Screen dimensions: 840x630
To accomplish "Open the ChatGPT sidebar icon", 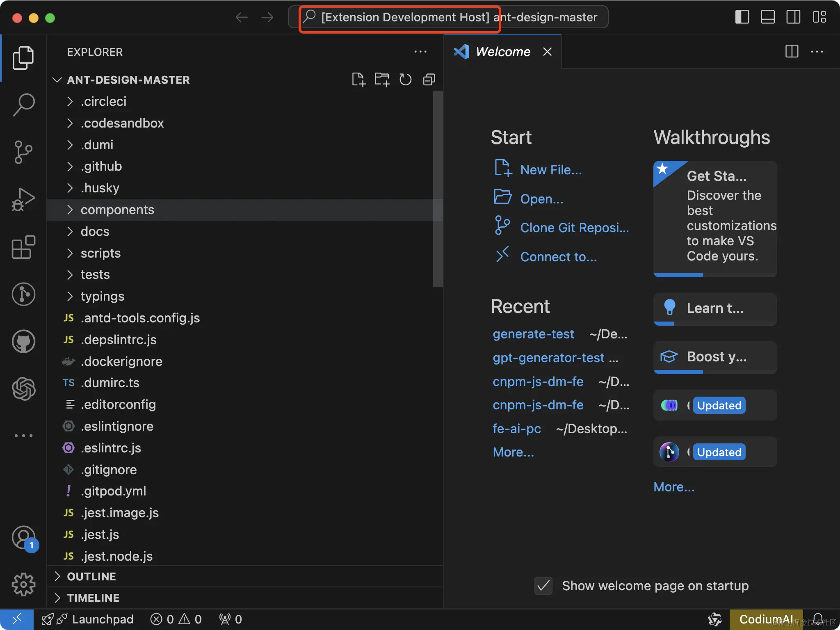I will 23,388.
